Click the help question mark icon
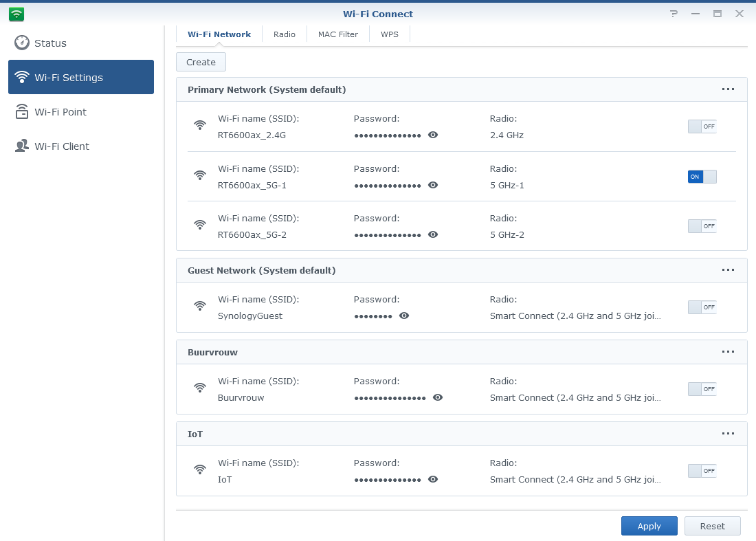The image size is (756, 541). 674,14
